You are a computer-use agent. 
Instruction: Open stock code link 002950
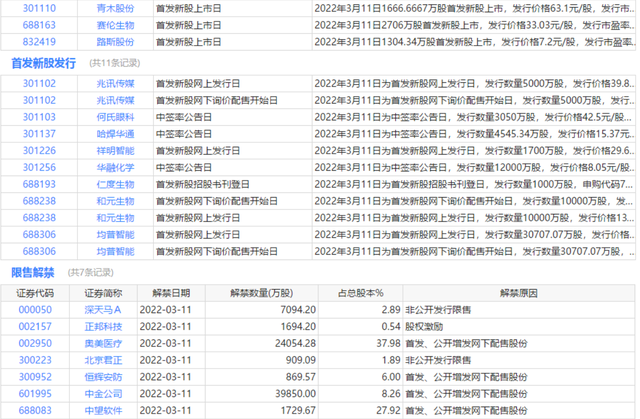point(35,343)
